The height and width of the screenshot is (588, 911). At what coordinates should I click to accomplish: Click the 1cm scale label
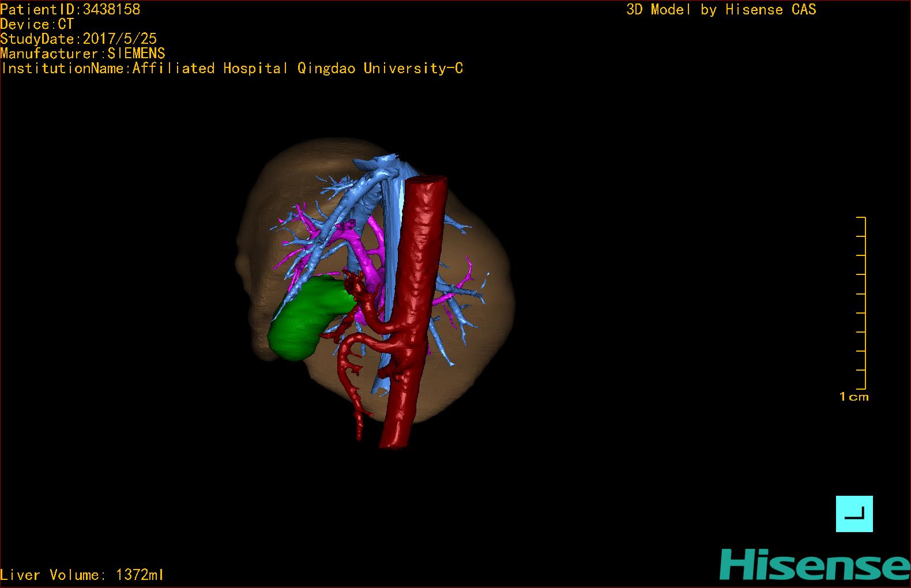click(854, 397)
